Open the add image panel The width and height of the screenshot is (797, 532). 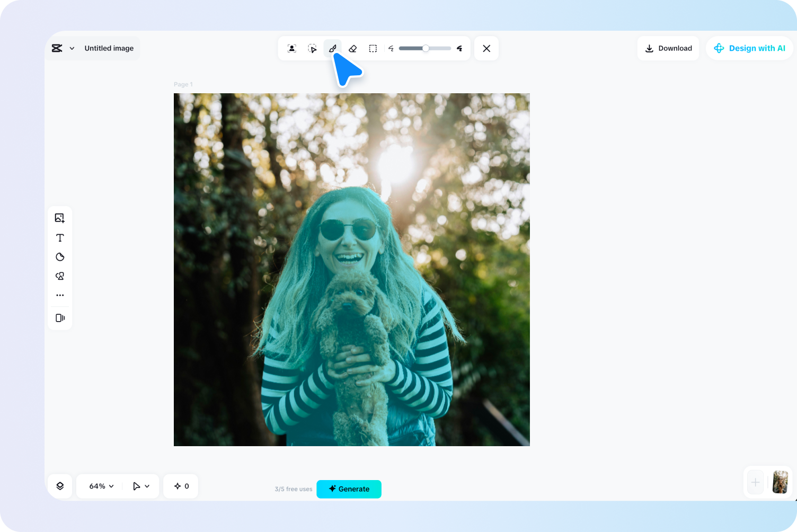tap(60, 217)
